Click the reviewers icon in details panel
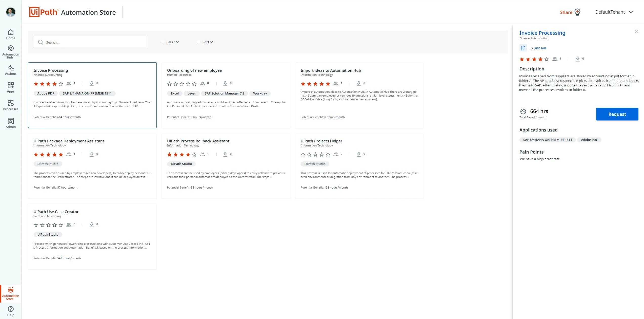 click(x=555, y=59)
